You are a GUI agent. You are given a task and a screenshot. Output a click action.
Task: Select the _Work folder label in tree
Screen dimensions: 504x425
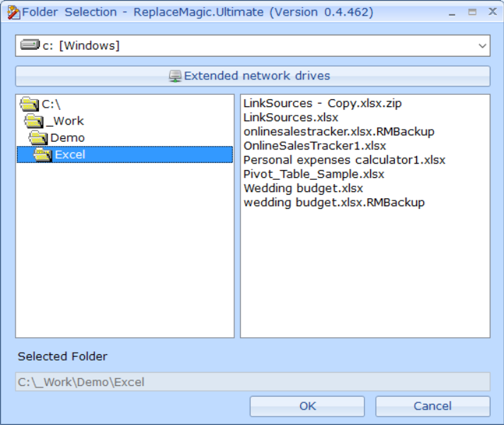coord(65,121)
